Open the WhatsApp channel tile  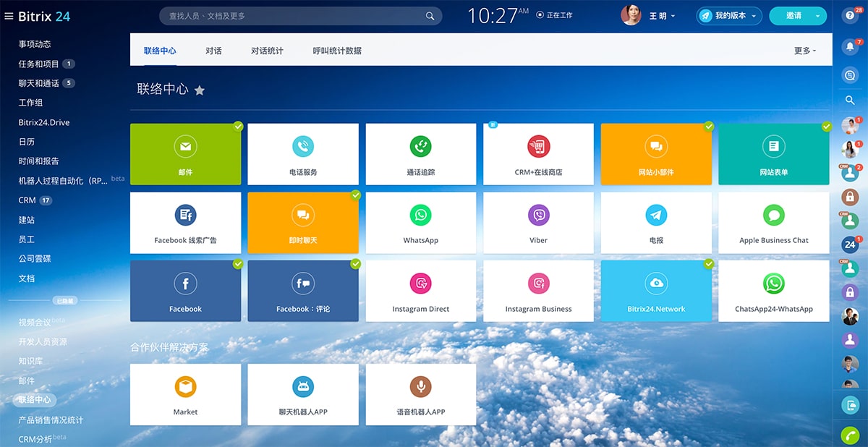pos(421,223)
